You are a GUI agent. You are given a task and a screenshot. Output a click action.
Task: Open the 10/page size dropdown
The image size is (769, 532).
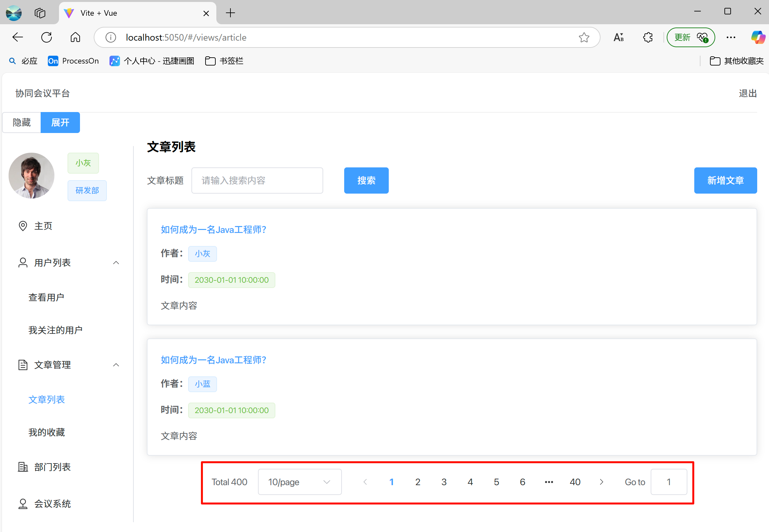pos(300,482)
